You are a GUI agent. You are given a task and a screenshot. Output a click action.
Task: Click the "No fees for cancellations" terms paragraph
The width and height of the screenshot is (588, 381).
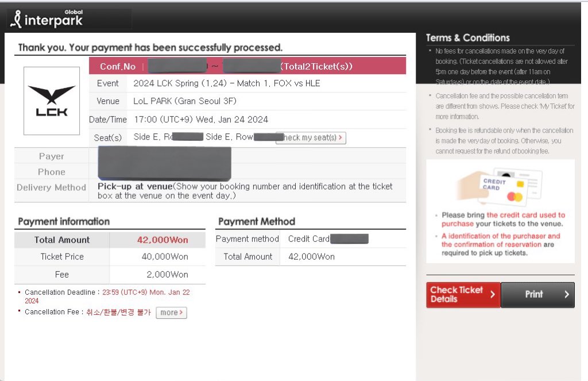pos(502,67)
